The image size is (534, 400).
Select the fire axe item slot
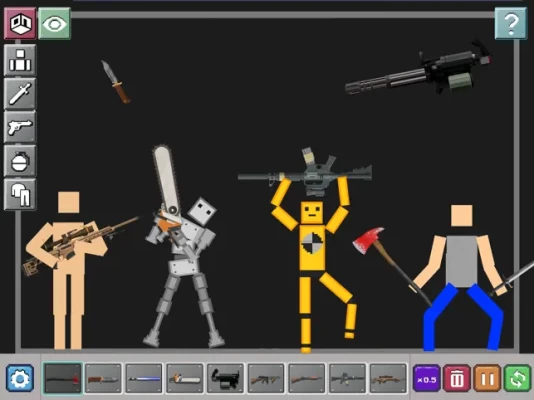coord(63,378)
